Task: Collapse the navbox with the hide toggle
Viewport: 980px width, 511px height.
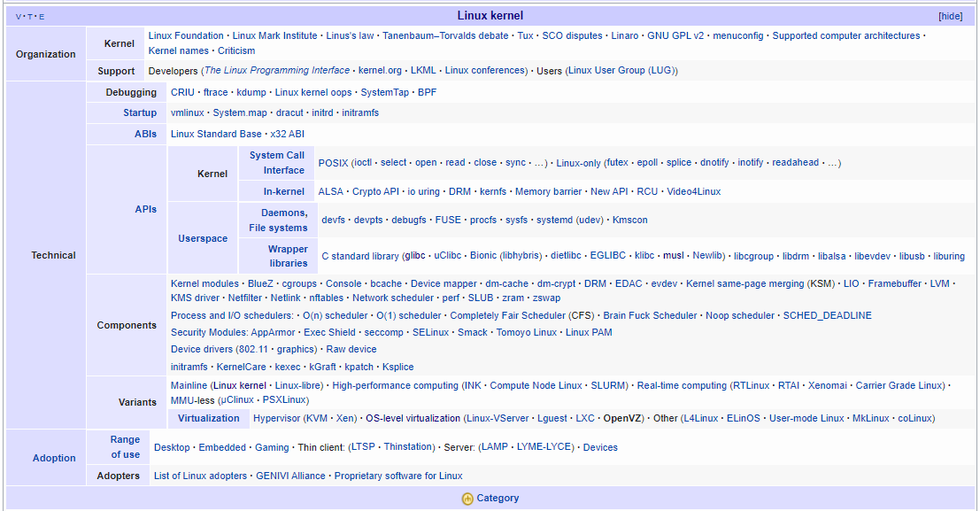Action: (950, 16)
